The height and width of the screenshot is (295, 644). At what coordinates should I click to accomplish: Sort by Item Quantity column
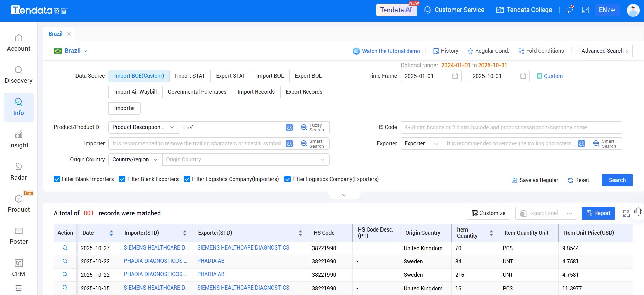[x=491, y=233]
